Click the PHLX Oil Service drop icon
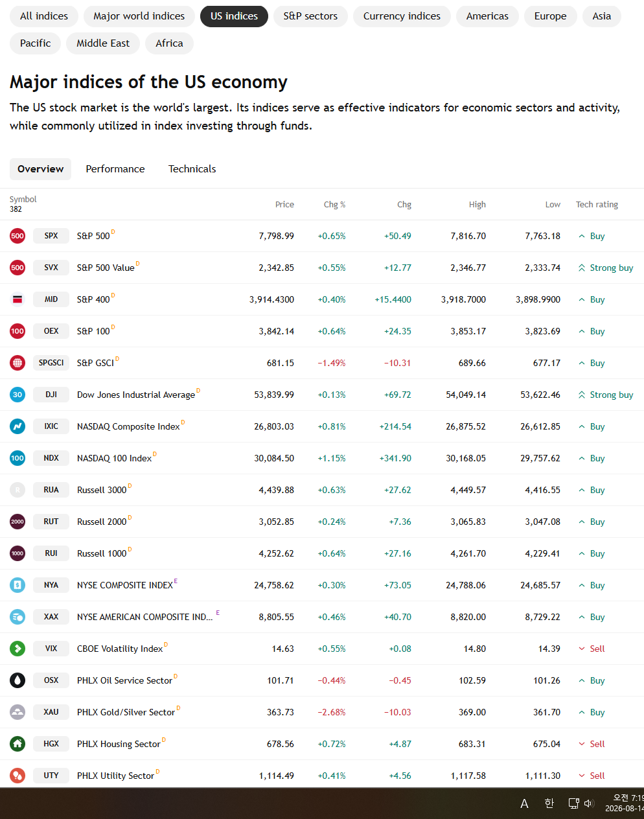This screenshot has height=819, width=644. [17, 680]
